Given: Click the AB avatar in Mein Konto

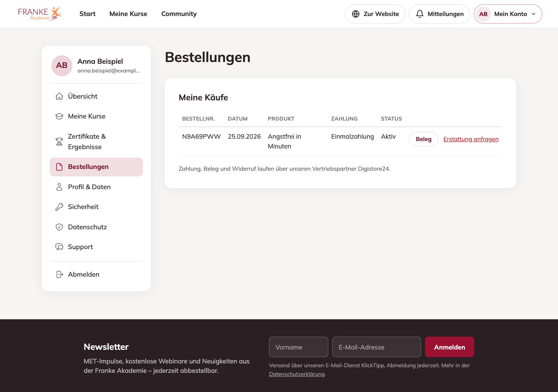Looking at the screenshot, I should [483, 14].
